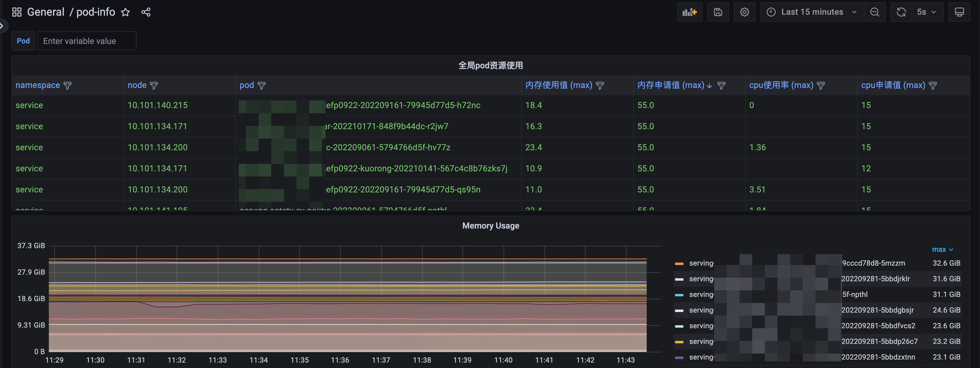Viewport: 980px width, 368px height.
Task: Share the dashboard via share icon
Action: (x=146, y=12)
